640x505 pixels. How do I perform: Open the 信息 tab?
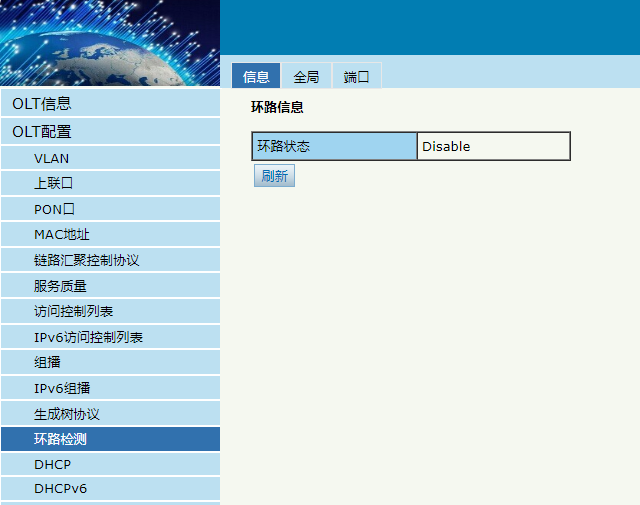click(256, 76)
